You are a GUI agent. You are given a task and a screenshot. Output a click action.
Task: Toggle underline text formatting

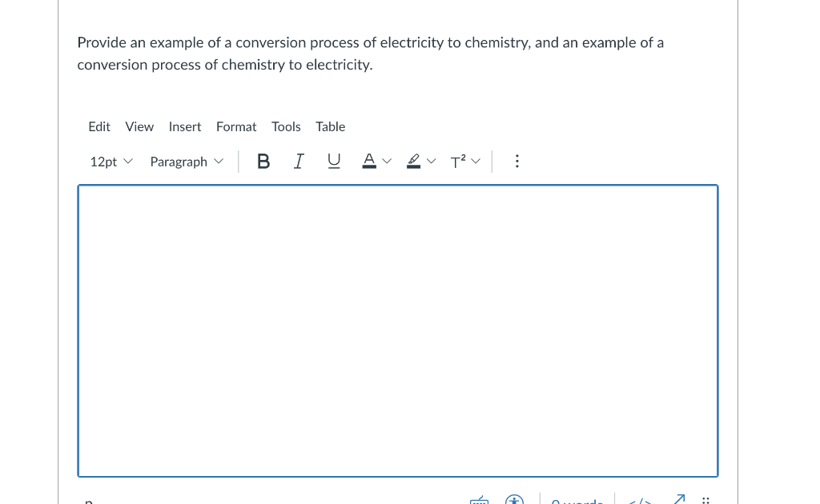pyautogui.click(x=333, y=161)
